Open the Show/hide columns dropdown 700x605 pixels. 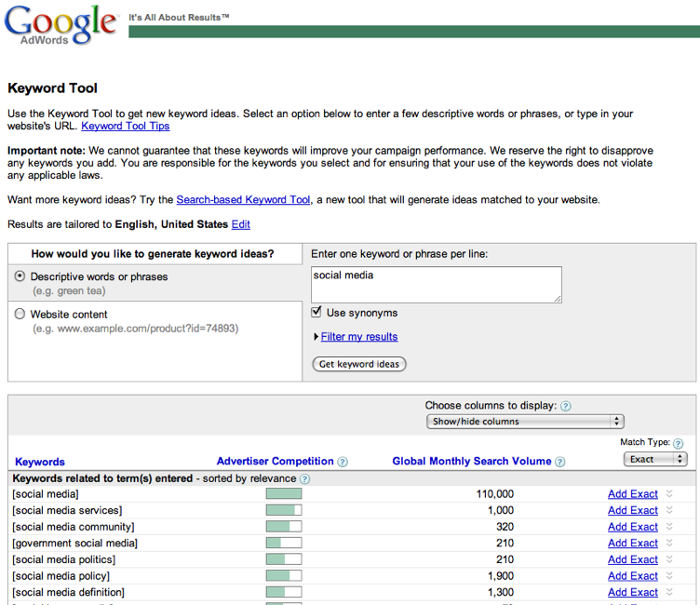coord(525,422)
